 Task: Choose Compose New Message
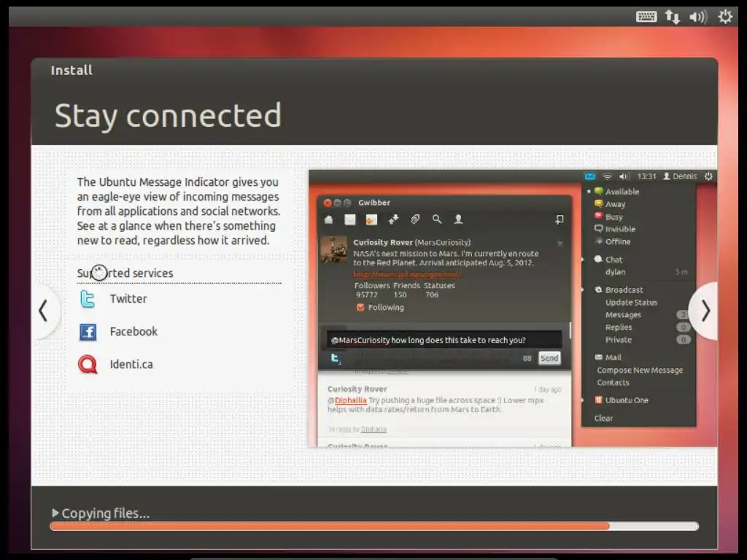[x=638, y=370]
